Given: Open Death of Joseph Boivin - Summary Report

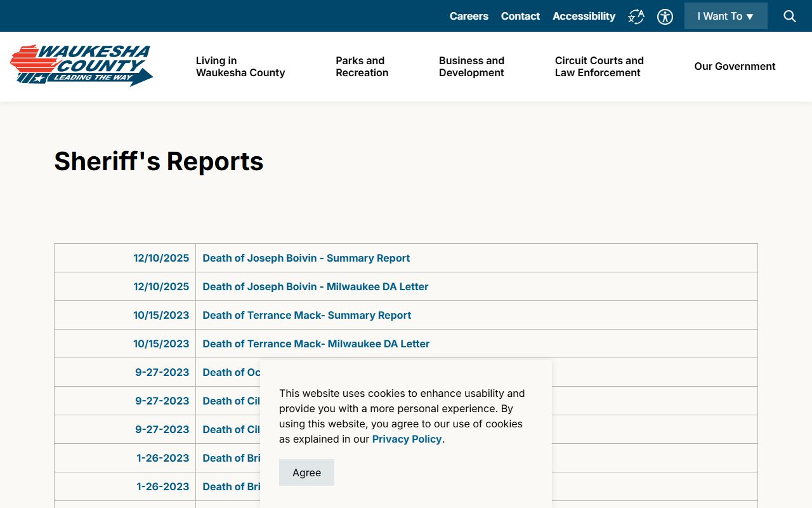Looking at the screenshot, I should click(x=306, y=258).
